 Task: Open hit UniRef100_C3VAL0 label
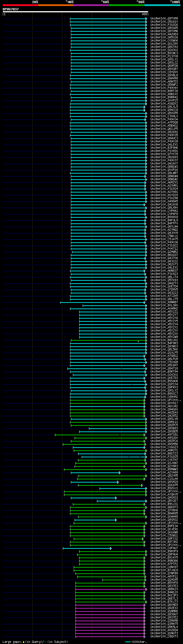pos(164,116)
